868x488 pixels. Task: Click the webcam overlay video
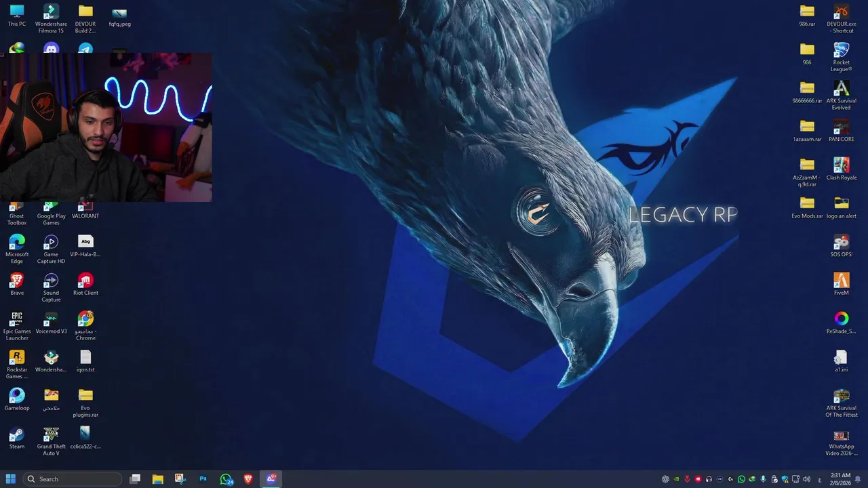pyautogui.click(x=106, y=127)
